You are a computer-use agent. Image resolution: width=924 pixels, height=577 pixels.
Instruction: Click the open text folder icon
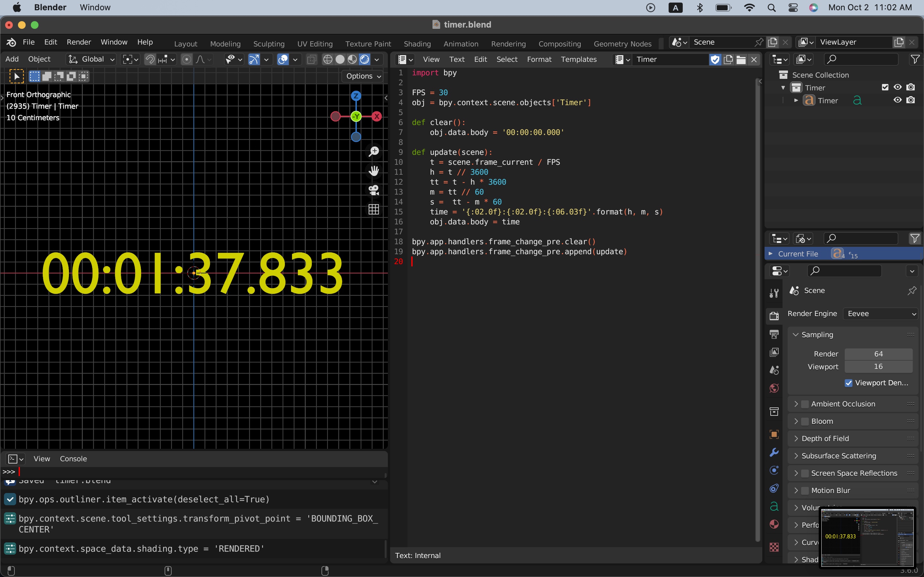point(741,60)
